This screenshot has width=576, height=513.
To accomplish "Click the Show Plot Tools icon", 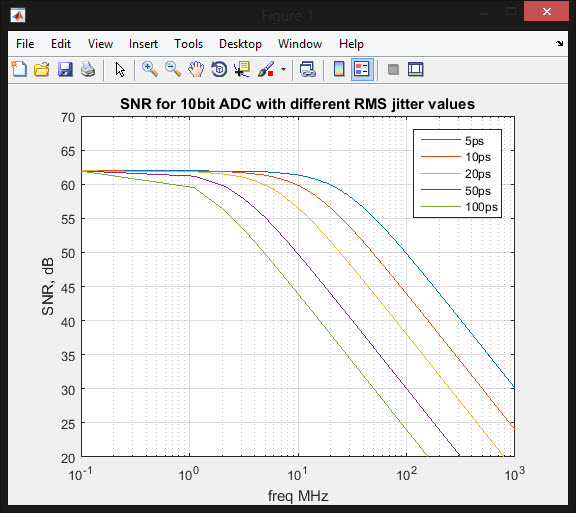I will 415,69.
